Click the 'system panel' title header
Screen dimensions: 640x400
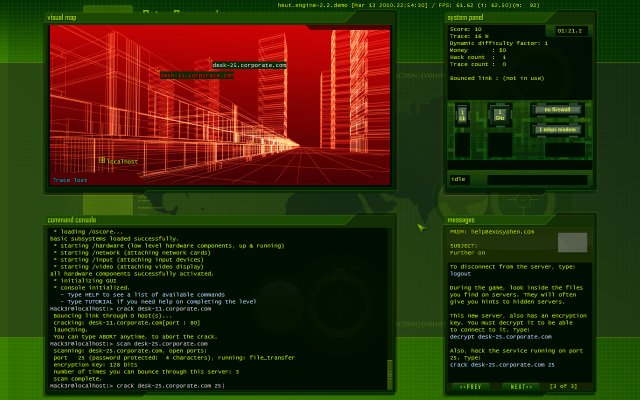tap(467, 18)
